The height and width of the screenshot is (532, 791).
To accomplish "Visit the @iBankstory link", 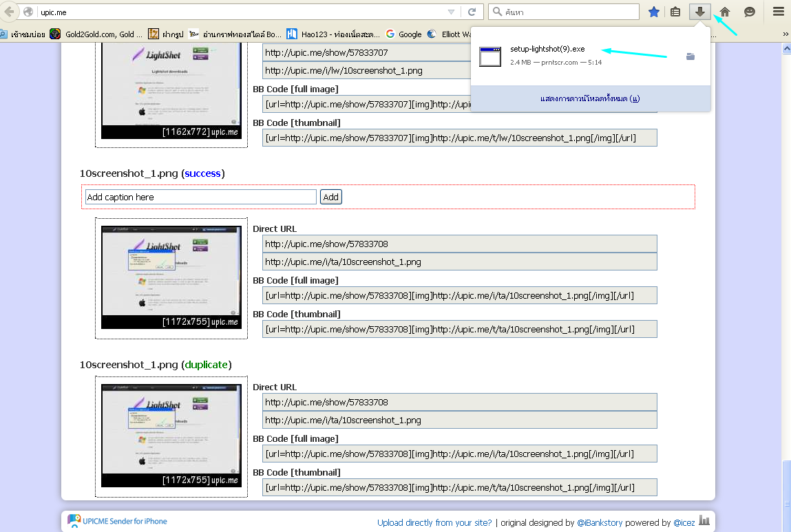I will click(600, 523).
